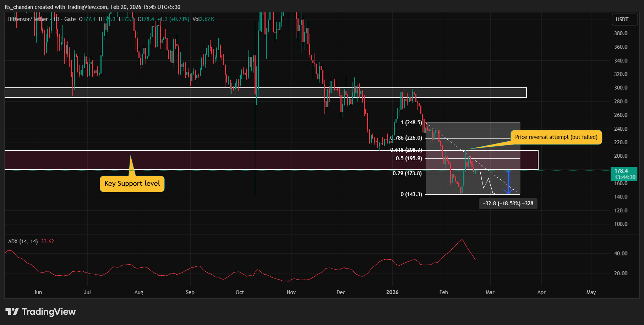The width and height of the screenshot is (644, 325).
Task: Click the Sep time axis label
Action: [x=190, y=292]
